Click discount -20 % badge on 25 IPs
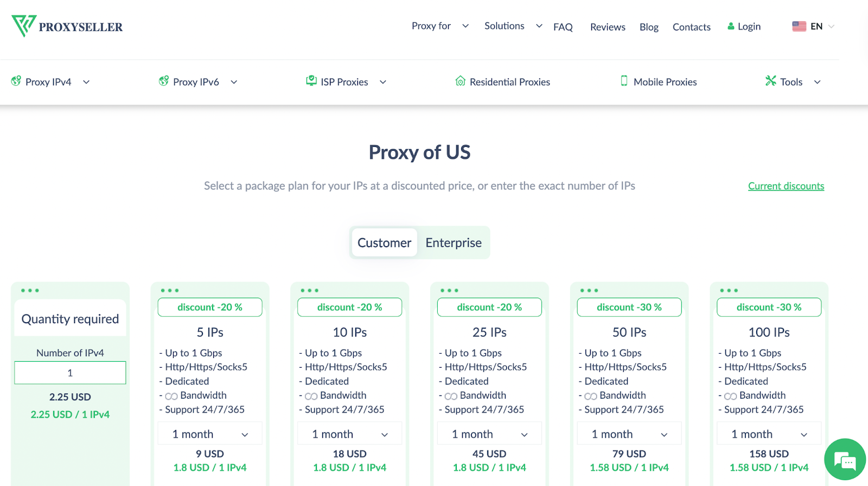Screen dimensions: 868x486 click(489, 307)
